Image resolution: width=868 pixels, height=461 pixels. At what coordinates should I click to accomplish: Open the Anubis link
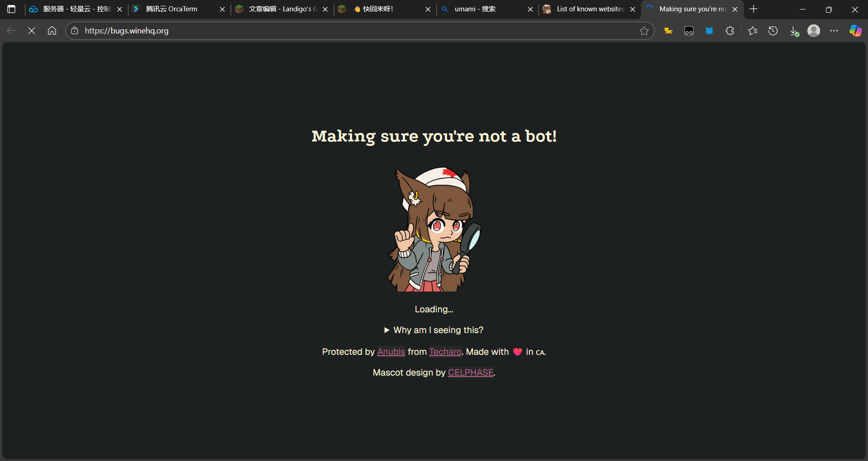click(391, 352)
